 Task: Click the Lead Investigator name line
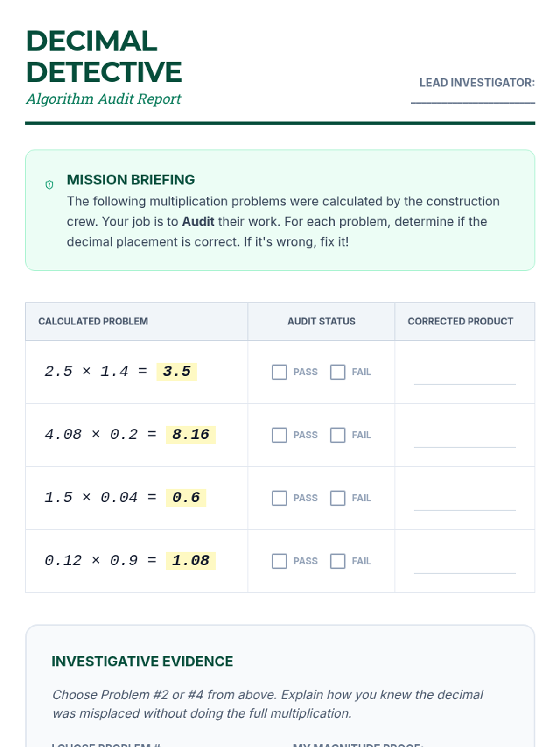click(472, 99)
